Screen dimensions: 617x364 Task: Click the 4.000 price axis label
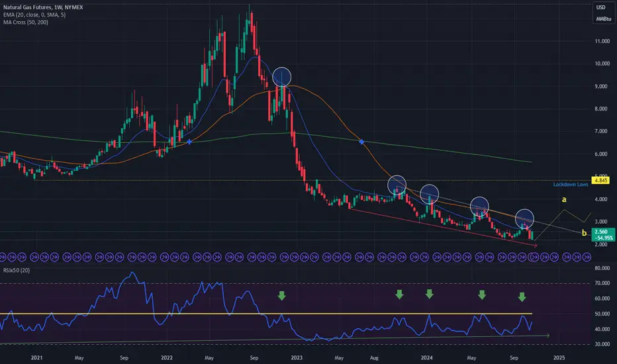coord(602,199)
